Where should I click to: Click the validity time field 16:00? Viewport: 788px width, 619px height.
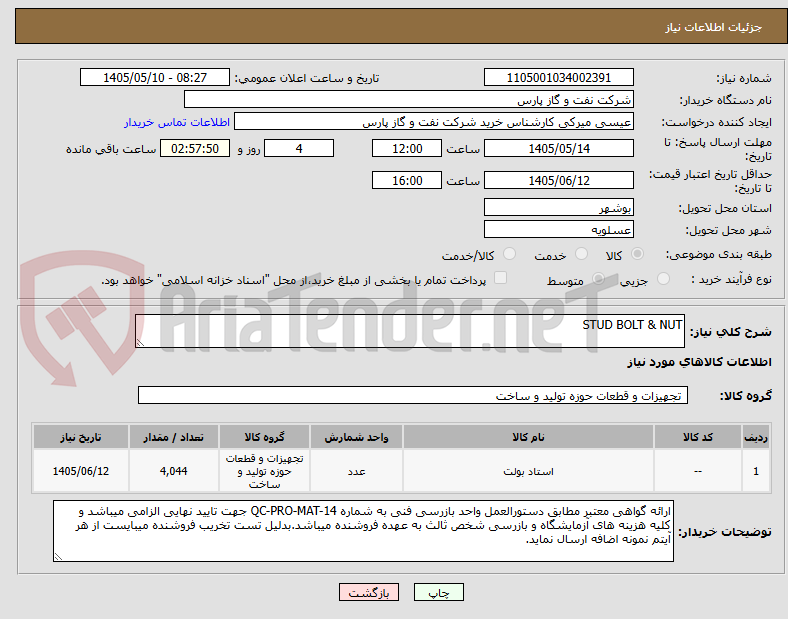[407, 180]
